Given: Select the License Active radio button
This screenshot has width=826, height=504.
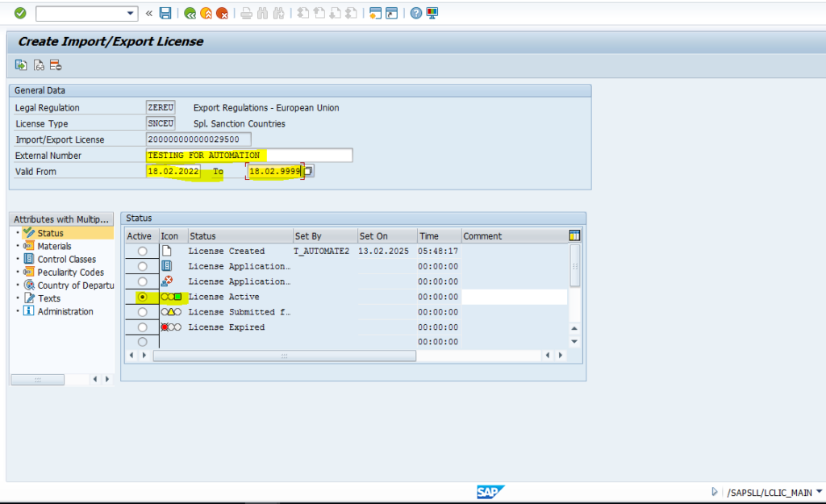Looking at the screenshot, I should (x=142, y=297).
